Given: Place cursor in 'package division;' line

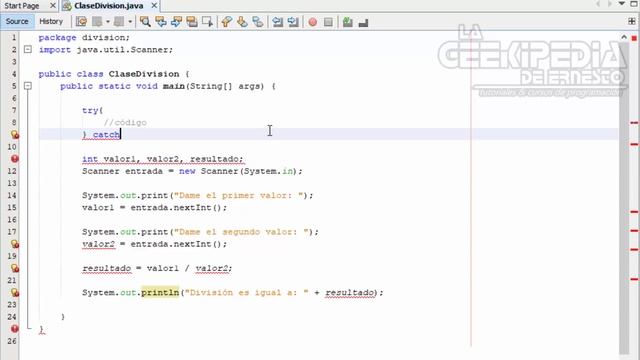Looking at the screenshot, I should (x=84, y=38).
